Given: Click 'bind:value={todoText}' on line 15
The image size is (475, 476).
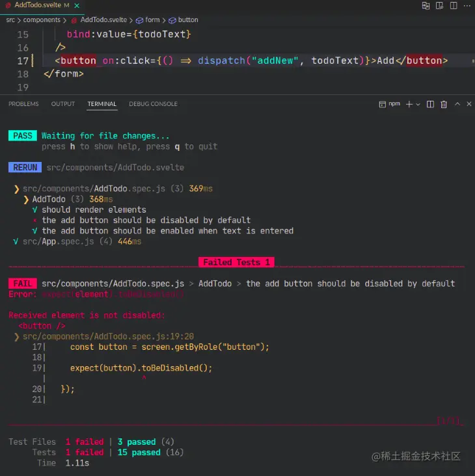Looking at the screenshot, I should point(129,34).
